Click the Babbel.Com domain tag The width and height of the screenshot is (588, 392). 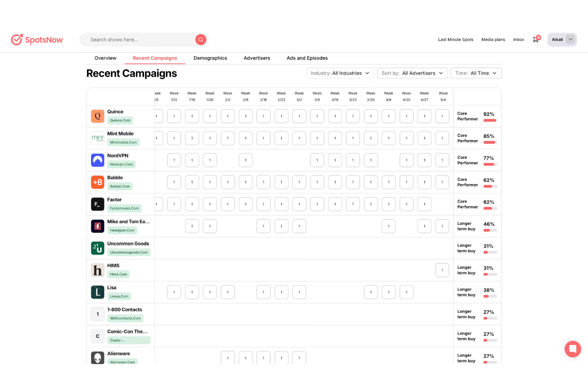(x=120, y=186)
